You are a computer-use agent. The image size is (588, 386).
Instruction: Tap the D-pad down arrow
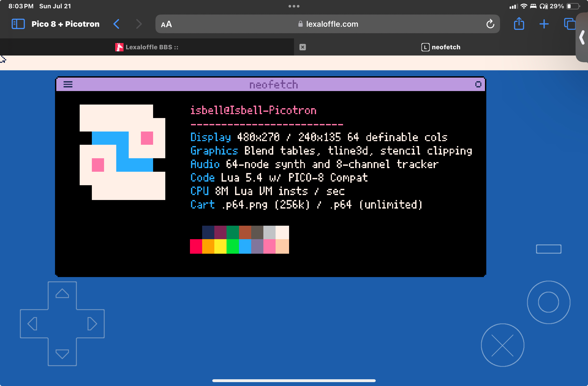tap(62, 354)
